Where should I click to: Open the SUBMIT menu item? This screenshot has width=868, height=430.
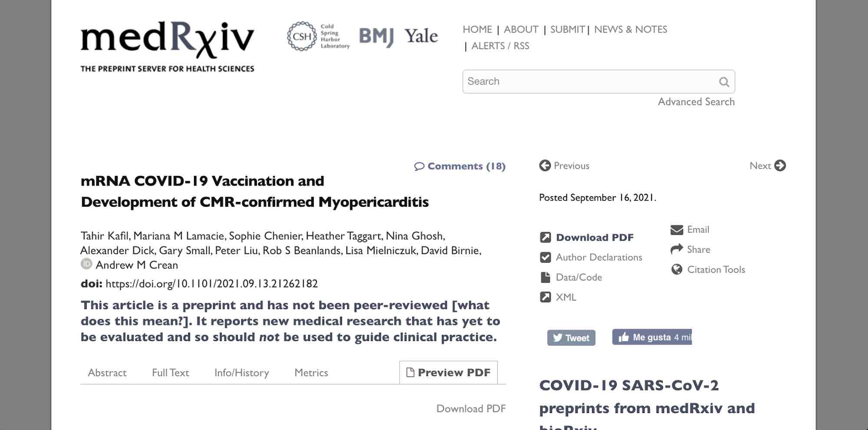pyautogui.click(x=568, y=30)
